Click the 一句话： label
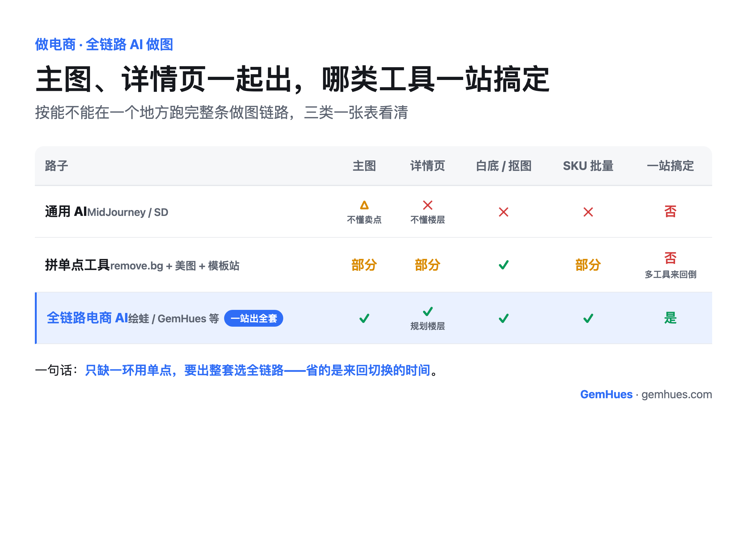Screen dimensions: 747x560 coord(57,370)
